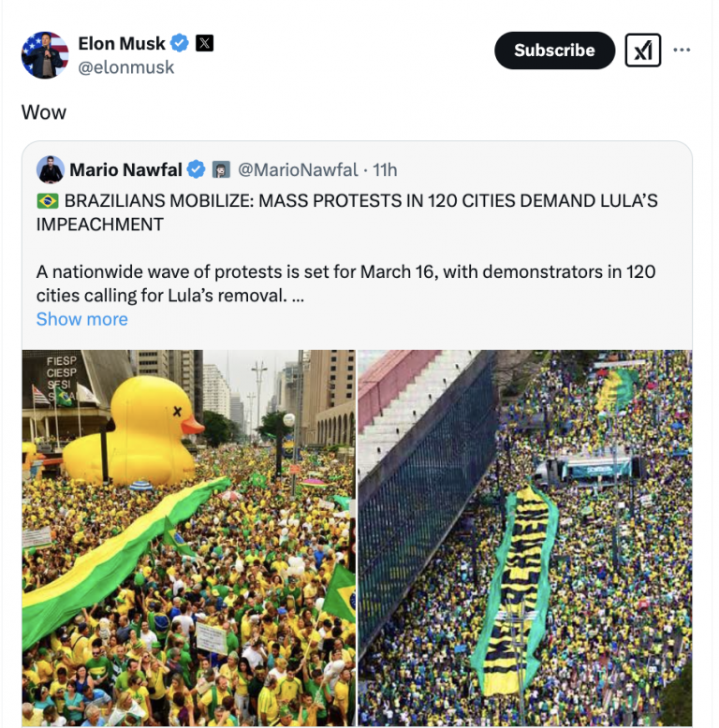
Task: Open the aerial crowd protest photo
Action: pyautogui.click(x=524, y=537)
